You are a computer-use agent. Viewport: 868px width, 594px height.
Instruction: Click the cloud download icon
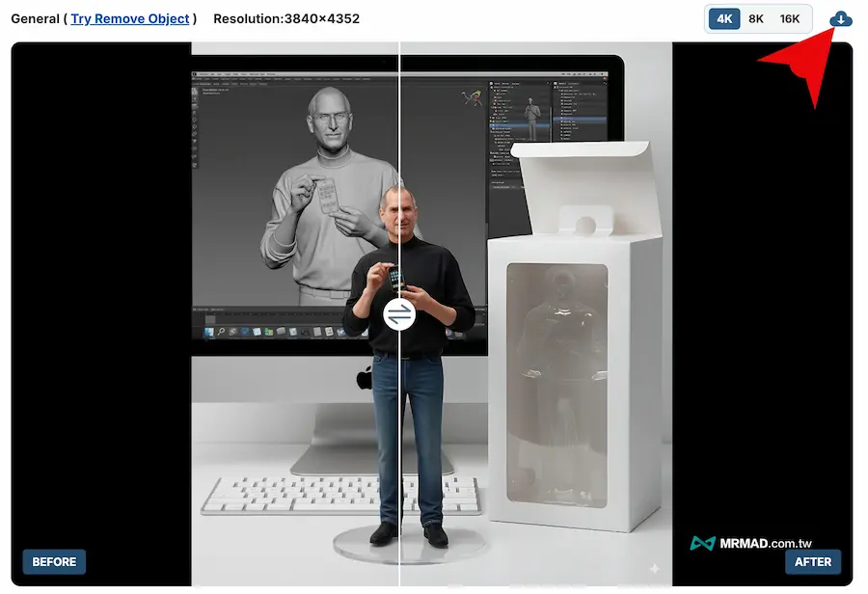pyautogui.click(x=841, y=19)
